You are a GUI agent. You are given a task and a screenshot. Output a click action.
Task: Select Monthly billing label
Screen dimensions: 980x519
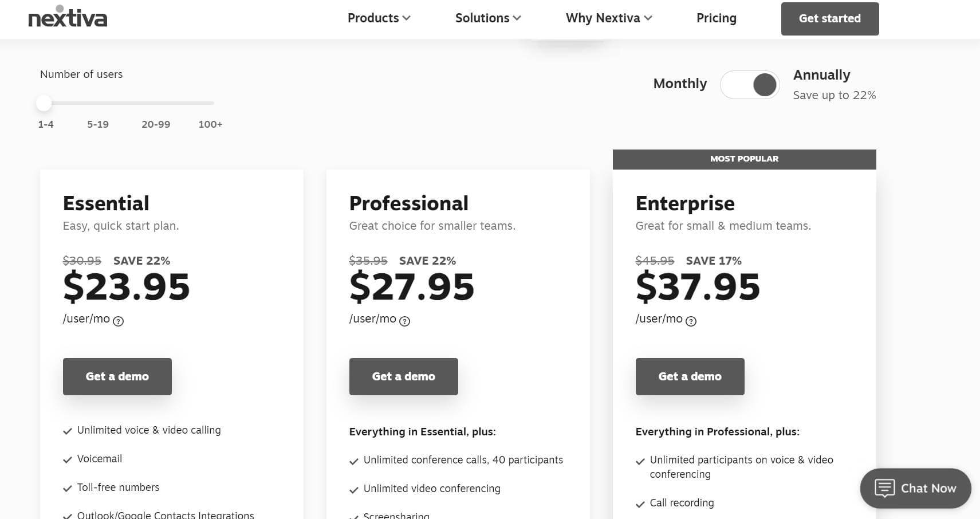click(x=680, y=84)
